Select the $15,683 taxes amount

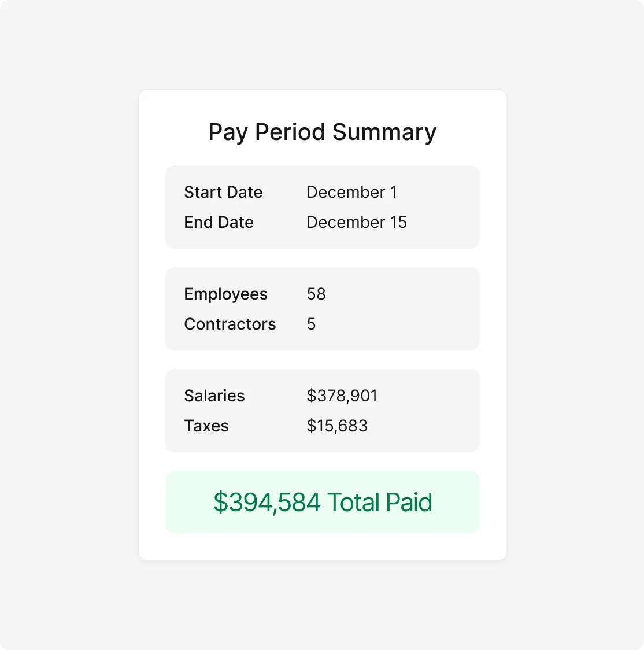click(x=337, y=426)
